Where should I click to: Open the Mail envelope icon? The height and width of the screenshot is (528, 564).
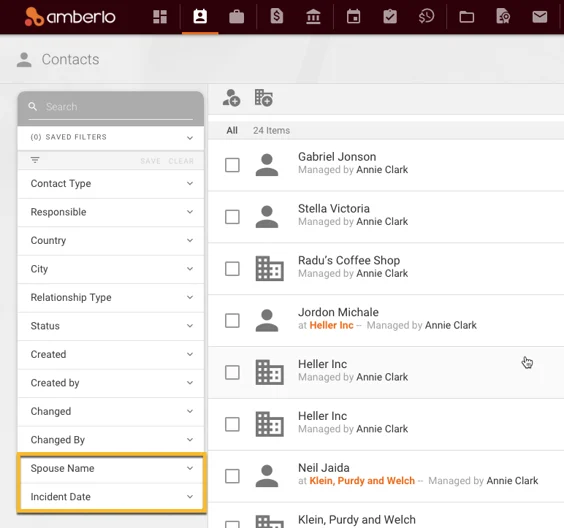pos(540,17)
